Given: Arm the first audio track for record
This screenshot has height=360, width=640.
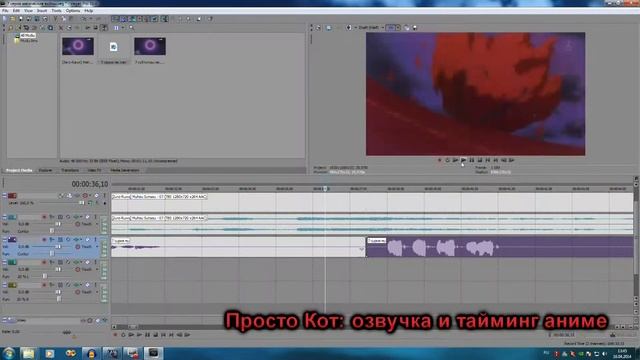Looking at the screenshot, I should 44,217.
